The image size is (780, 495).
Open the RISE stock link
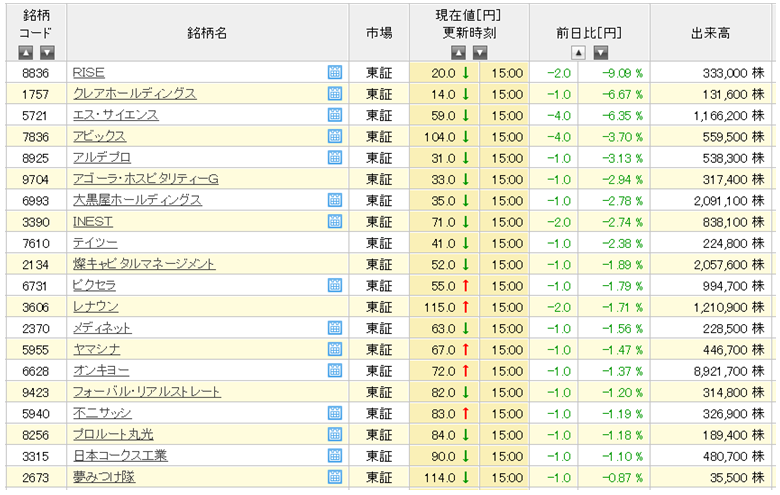click(x=89, y=73)
